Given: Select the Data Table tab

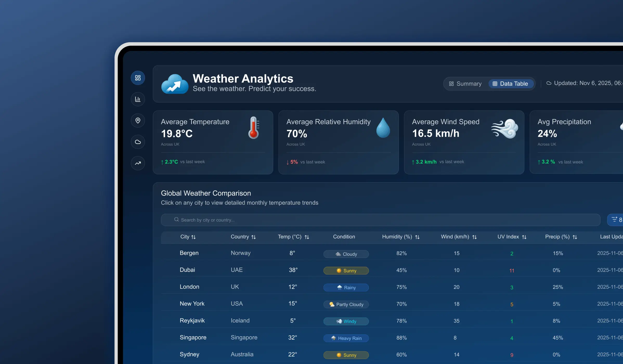Looking at the screenshot, I should pos(510,83).
